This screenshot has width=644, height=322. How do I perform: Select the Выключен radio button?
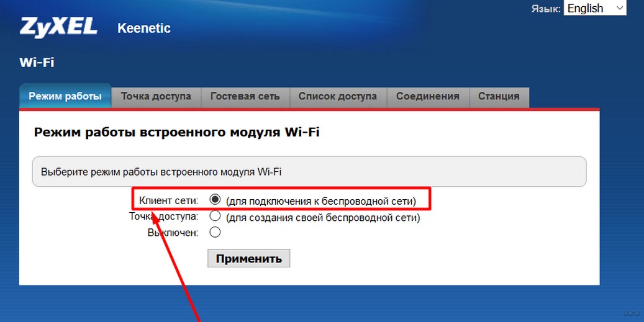pos(215,232)
